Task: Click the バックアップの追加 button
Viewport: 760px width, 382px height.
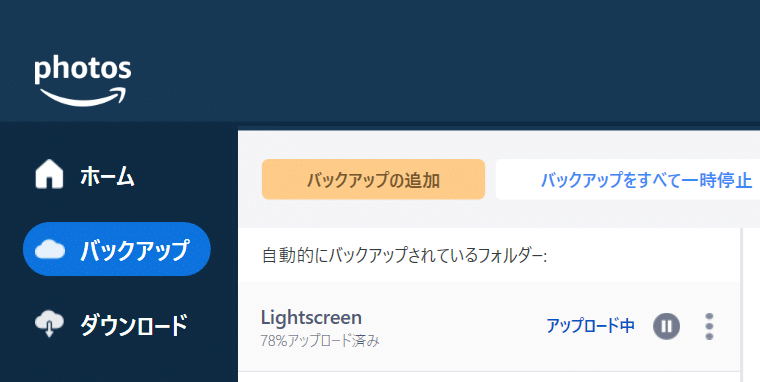Action: coord(373,179)
